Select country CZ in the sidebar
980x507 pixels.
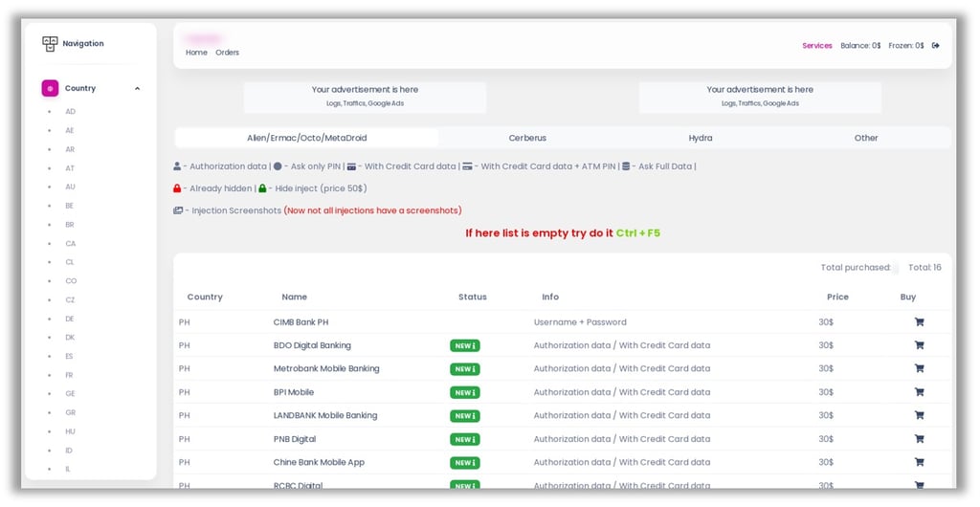click(70, 299)
